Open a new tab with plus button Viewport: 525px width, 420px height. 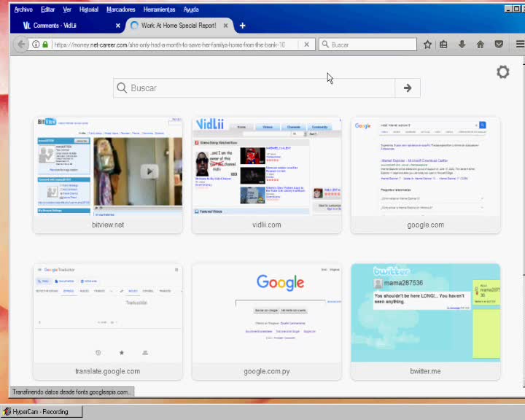pos(242,26)
